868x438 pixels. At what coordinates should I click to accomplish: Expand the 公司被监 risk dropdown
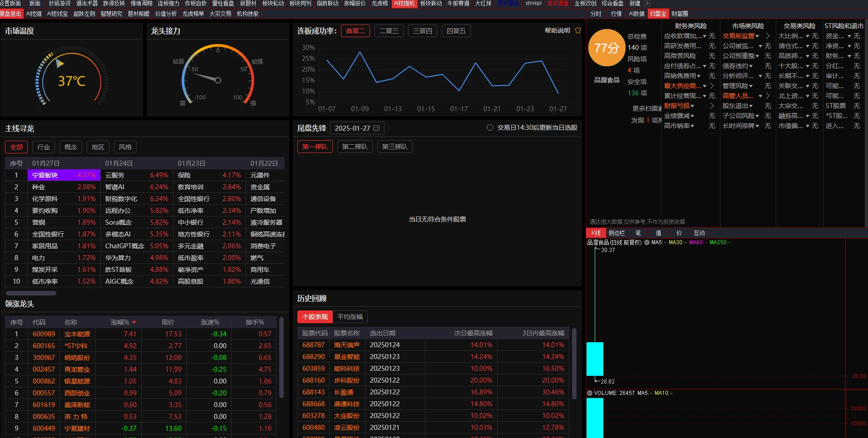tap(760, 46)
